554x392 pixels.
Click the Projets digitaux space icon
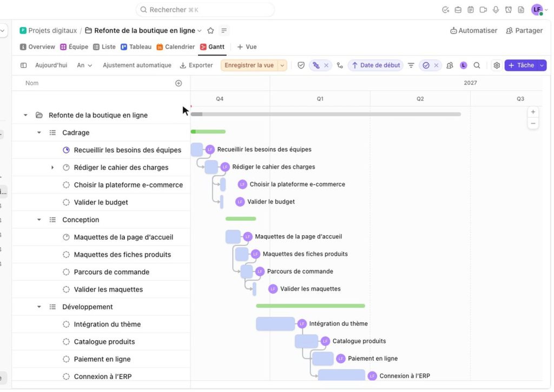click(23, 31)
